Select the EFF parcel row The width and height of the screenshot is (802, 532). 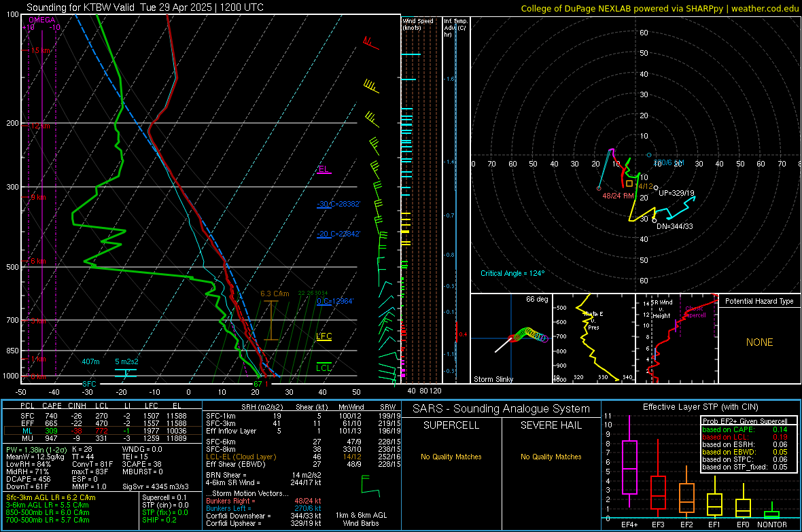[x=103, y=423]
